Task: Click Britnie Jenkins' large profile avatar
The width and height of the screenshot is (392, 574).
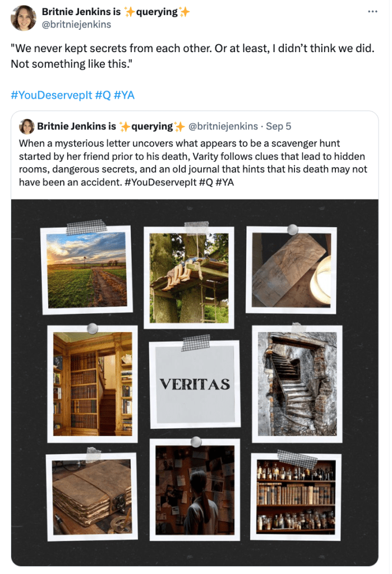Action: tap(24, 18)
